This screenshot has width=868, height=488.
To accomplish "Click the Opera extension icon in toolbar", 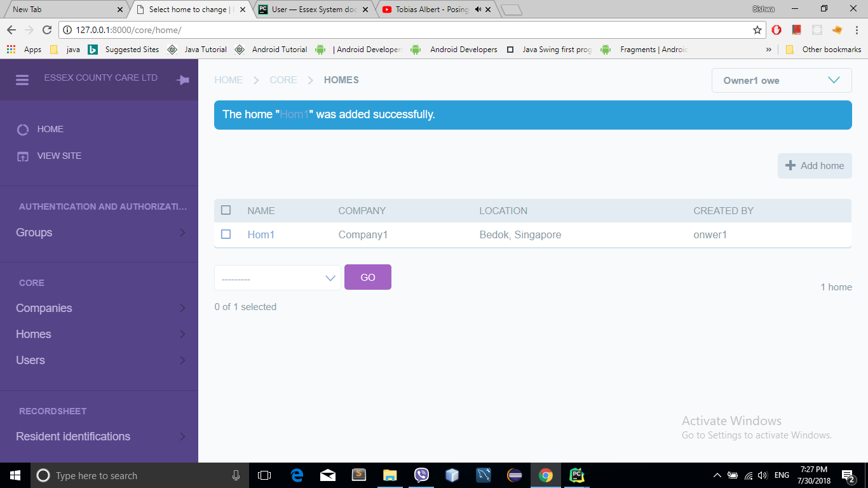I will [776, 30].
